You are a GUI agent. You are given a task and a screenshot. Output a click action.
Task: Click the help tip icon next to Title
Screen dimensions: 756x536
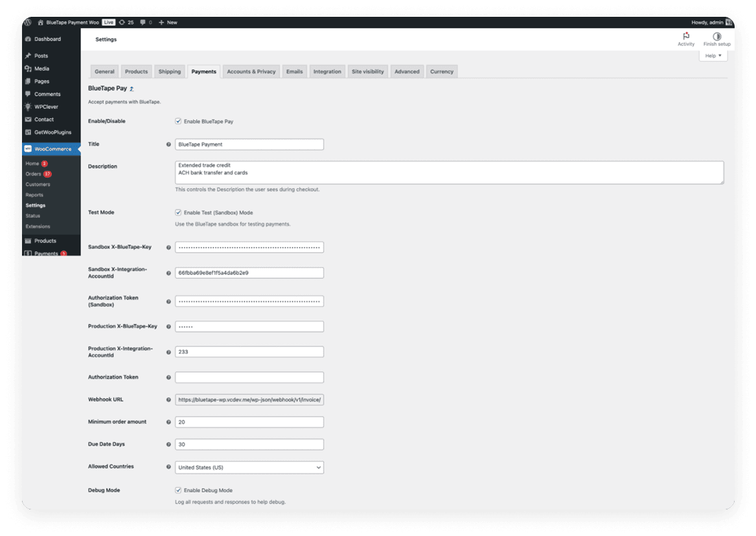tap(168, 145)
